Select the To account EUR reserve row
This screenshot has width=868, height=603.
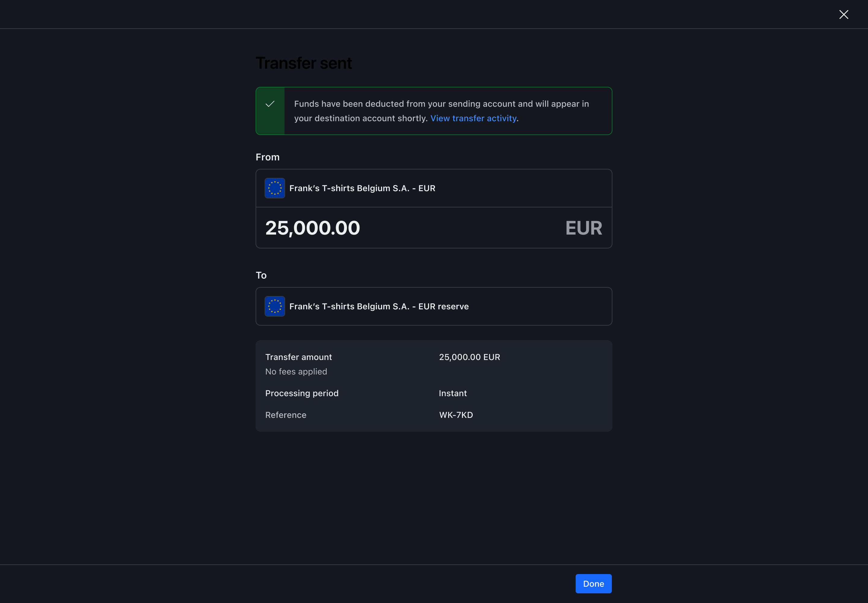pos(434,306)
